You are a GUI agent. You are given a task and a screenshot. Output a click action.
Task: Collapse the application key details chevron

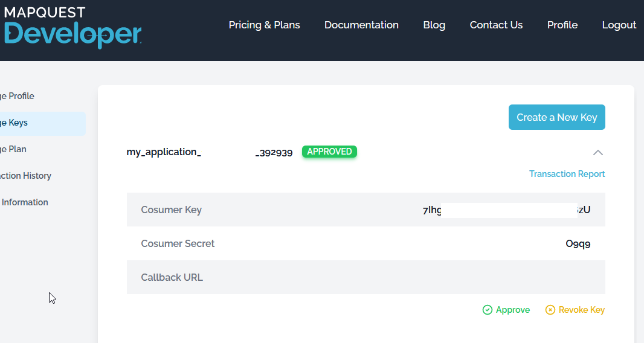[x=597, y=152]
